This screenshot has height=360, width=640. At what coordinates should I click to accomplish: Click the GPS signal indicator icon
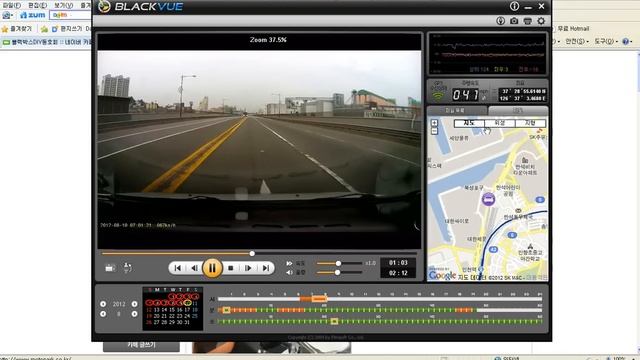pyautogui.click(x=438, y=96)
